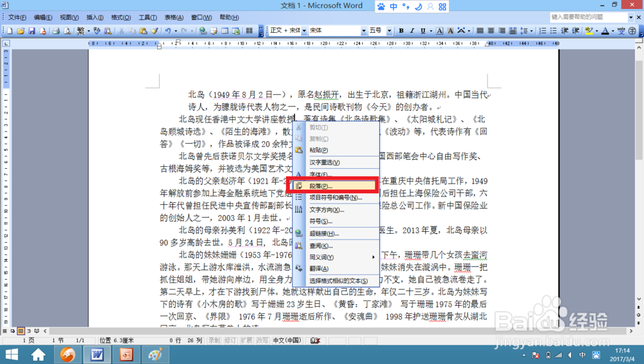Open highlight color dropdown arrow
644x364 pixels.
tap(597, 31)
